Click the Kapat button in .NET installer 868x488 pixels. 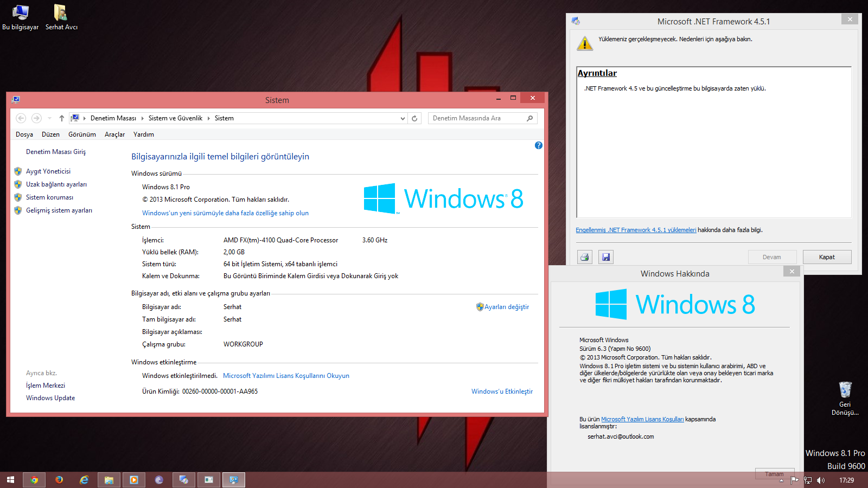point(827,257)
